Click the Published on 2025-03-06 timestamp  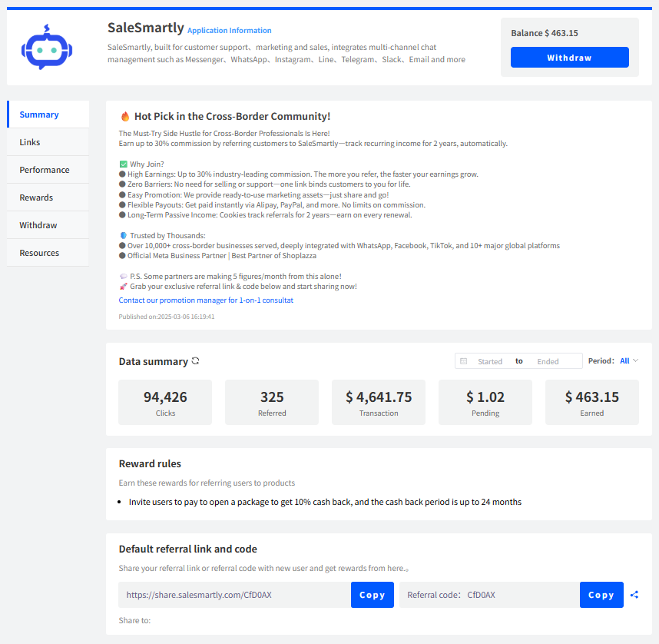pos(167,317)
